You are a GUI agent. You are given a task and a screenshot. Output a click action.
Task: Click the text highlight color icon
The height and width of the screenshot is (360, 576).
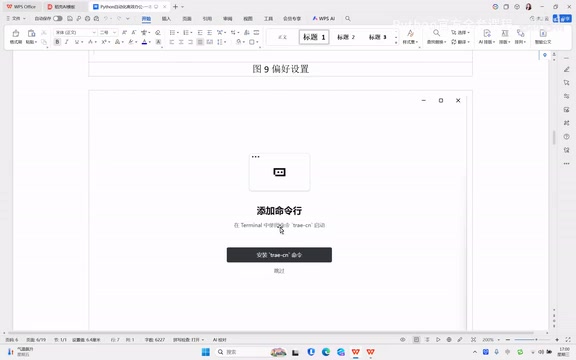[x=131, y=42]
